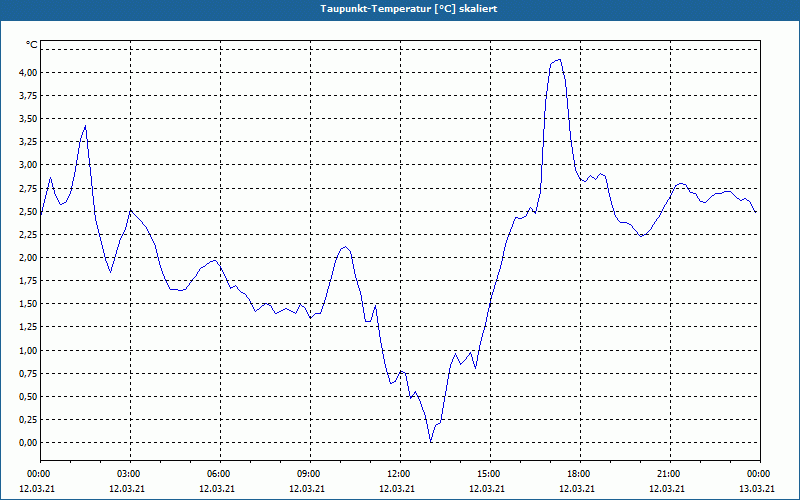Viewport: 800px width, 500px height.
Task: Click the 3,50 y-axis label
Action: coord(28,118)
